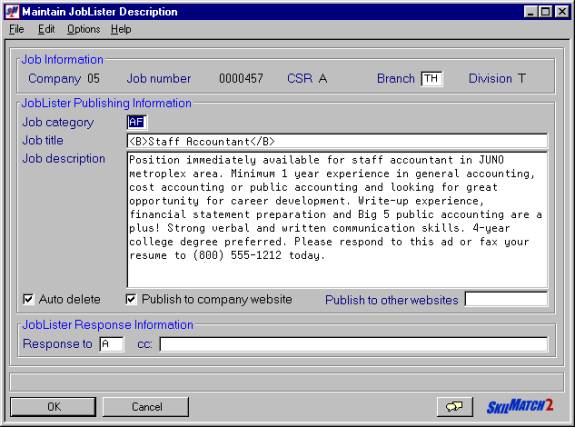The image size is (575, 427).
Task: Click the application icon in title bar
Action: [12, 12]
